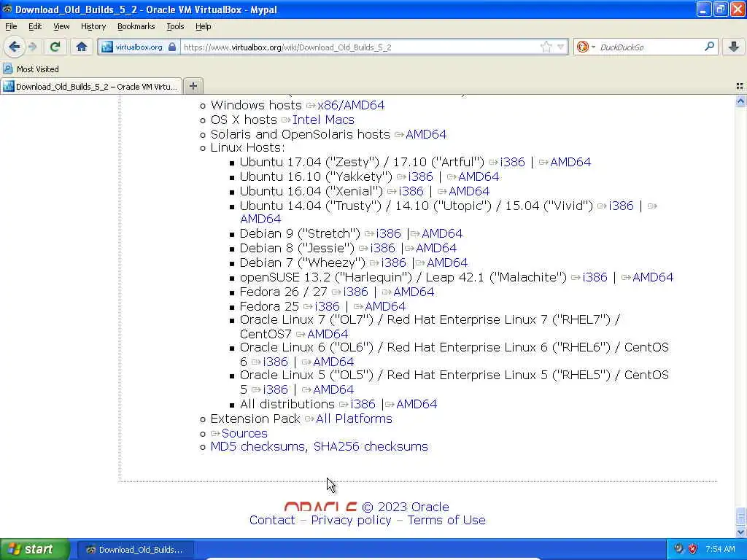Screen dimensions: 747x560
Task: Open the Tools menu
Action: point(175,26)
